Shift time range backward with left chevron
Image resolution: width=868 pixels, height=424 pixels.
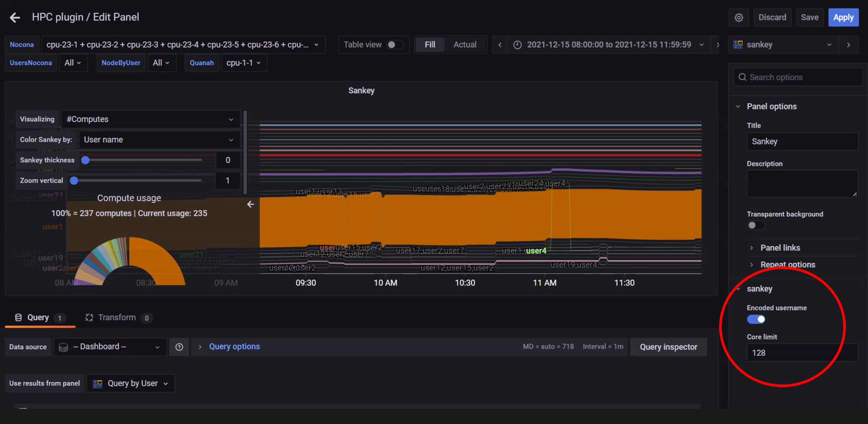tap(500, 45)
